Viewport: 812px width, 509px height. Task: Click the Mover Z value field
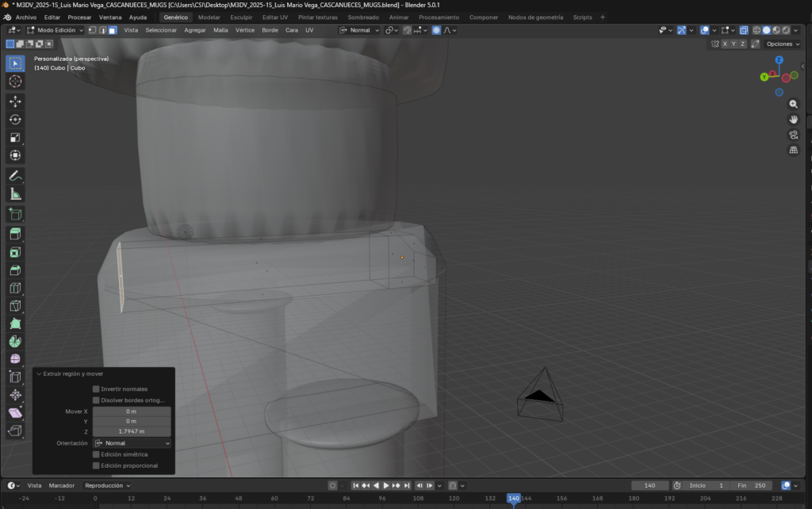pos(132,431)
